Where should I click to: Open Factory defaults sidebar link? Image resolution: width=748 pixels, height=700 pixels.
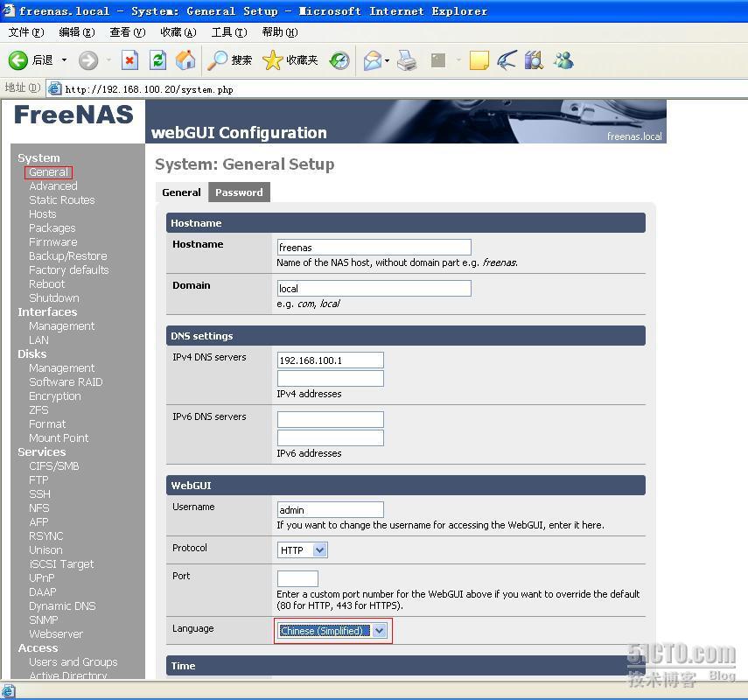[69, 270]
